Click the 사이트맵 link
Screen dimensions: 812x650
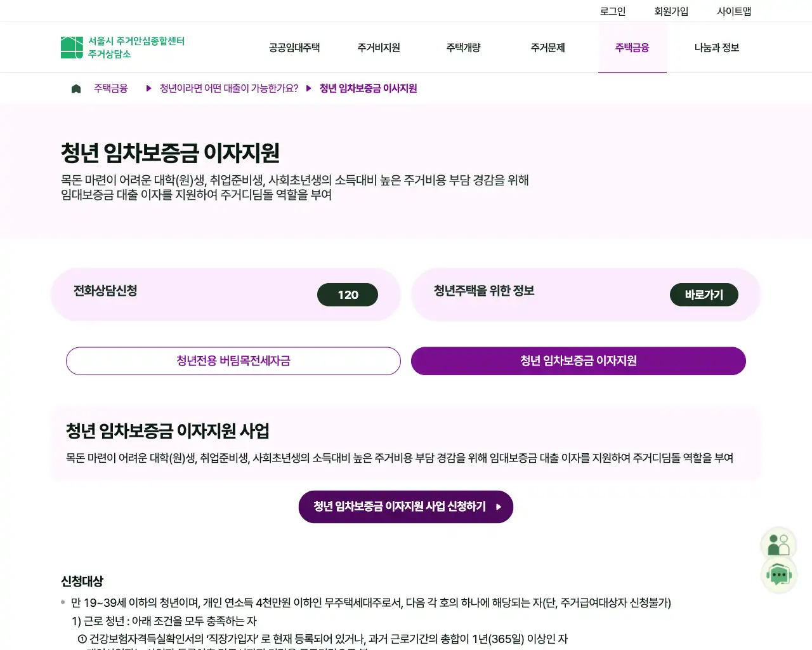[733, 10]
